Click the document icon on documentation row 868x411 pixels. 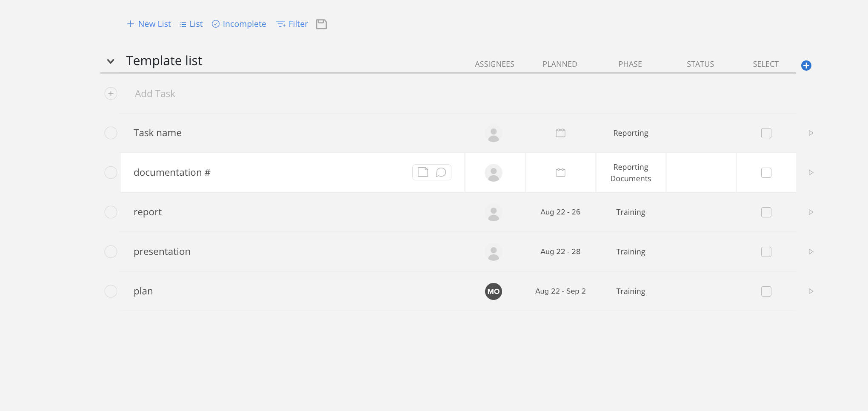(423, 172)
